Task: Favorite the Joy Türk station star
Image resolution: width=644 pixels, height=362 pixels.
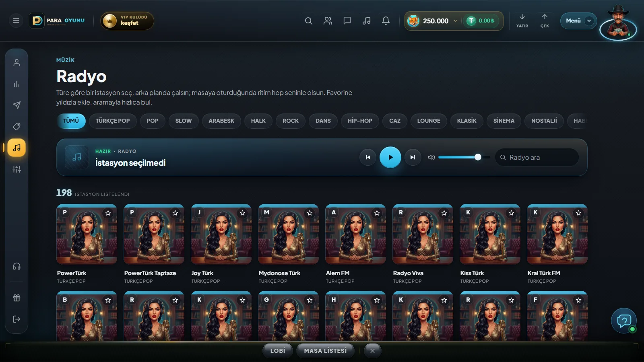Action: [x=243, y=213]
